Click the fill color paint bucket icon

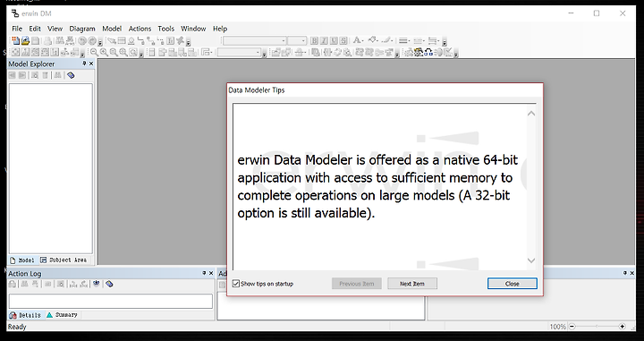[x=372, y=40]
